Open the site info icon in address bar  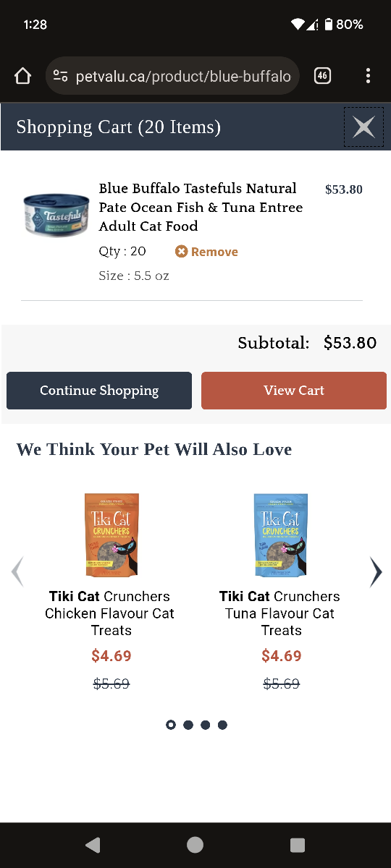pyautogui.click(x=61, y=76)
